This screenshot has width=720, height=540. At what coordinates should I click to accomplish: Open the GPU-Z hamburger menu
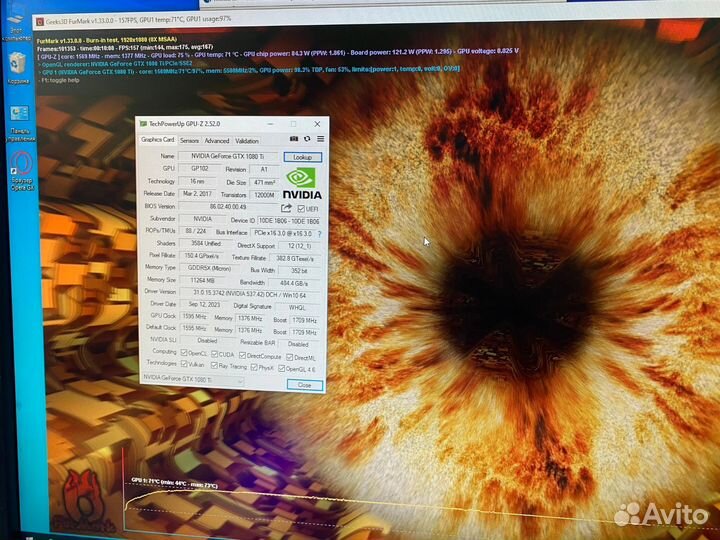(321, 139)
